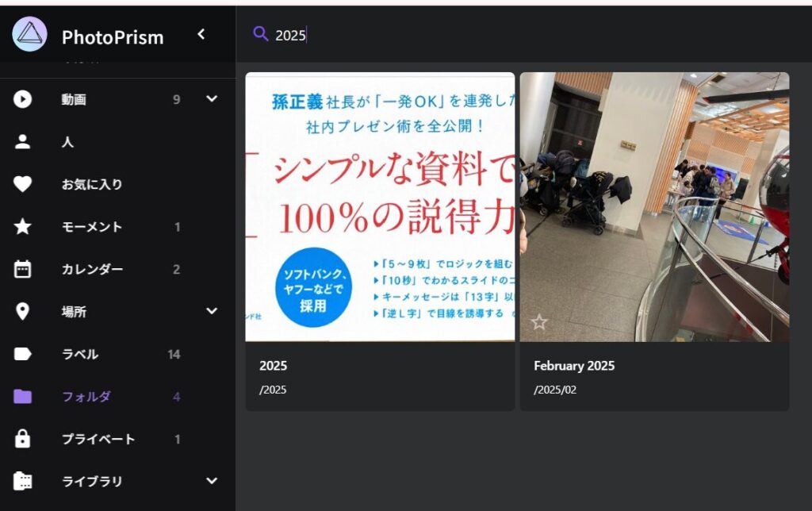Click the プライベート count 1
The width and height of the screenshot is (812, 511).
[x=177, y=440]
